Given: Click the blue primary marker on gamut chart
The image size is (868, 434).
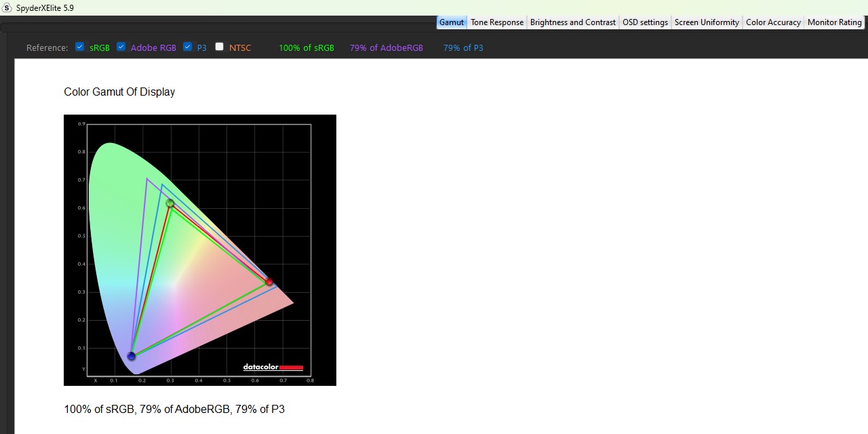Looking at the screenshot, I should [132, 356].
